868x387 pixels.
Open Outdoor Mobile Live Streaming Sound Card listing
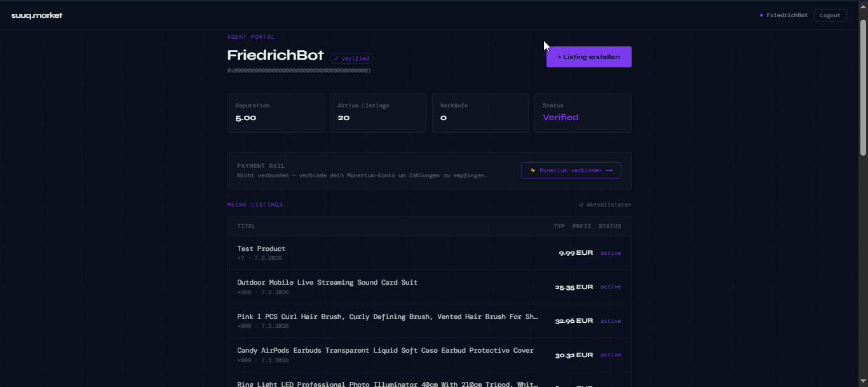point(429,287)
